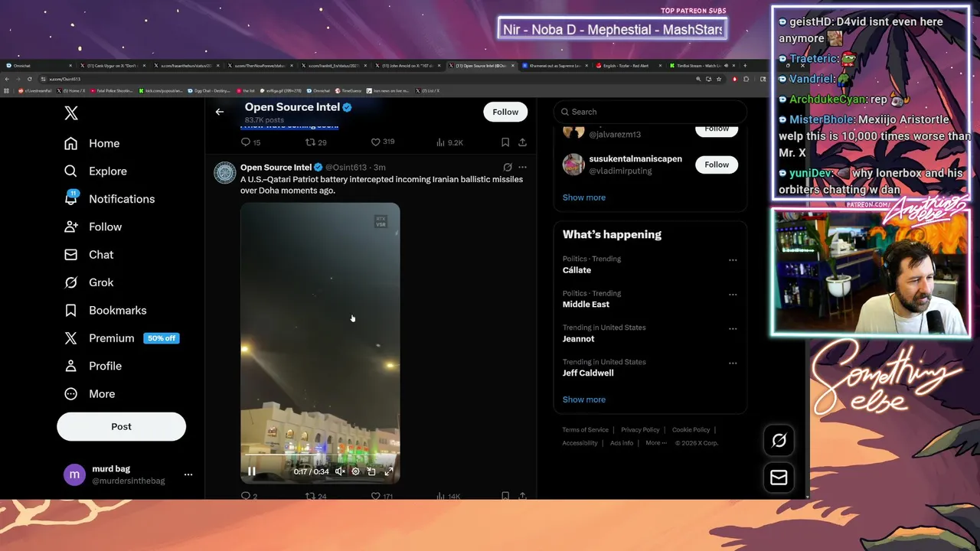Open video settings gear
Viewport: 980px width, 551px height.
[355, 471]
